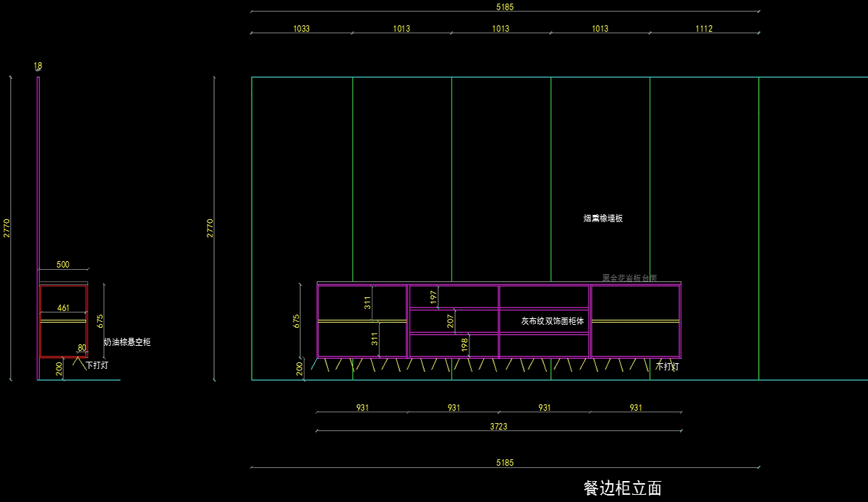Select the 500 depth dimension in side view
Image resolution: width=868 pixels, height=502 pixels.
[x=63, y=265]
